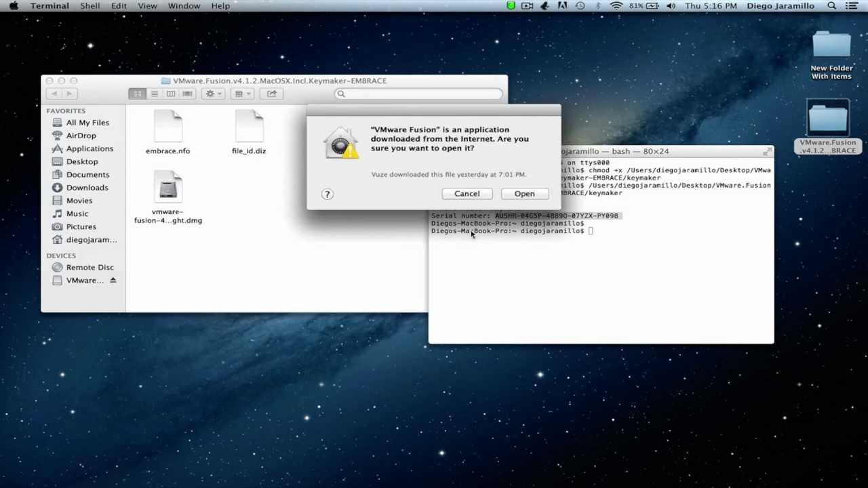Viewport: 868px width, 488px height.
Task: Open Time Machine menu bar icon
Action: pyautogui.click(x=580, y=6)
